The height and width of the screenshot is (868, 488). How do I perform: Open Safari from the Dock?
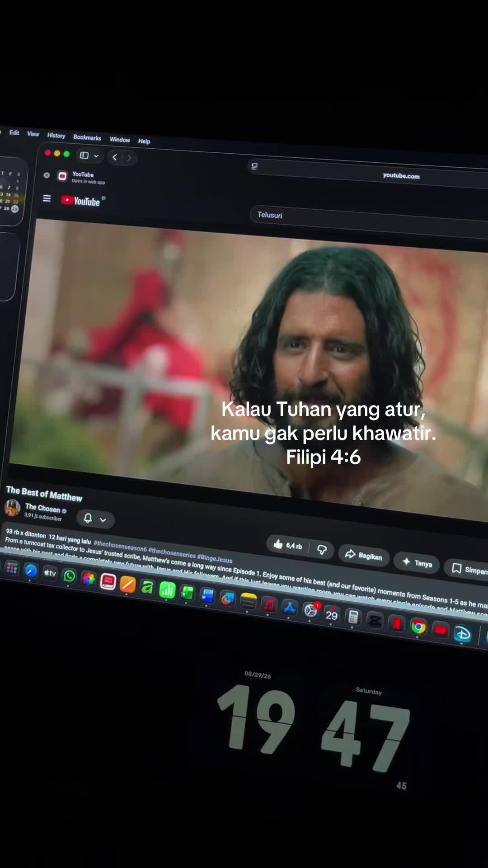pyautogui.click(x=31, y=571)
